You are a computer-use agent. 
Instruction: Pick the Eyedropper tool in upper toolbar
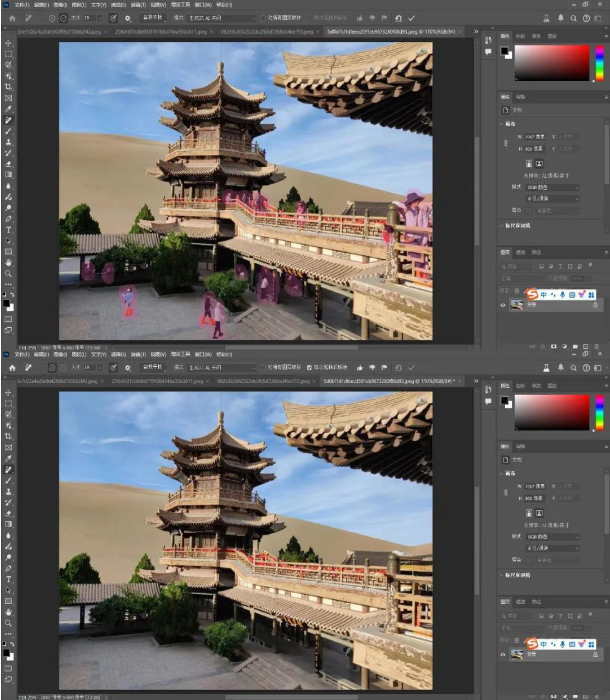click(9, 108)
